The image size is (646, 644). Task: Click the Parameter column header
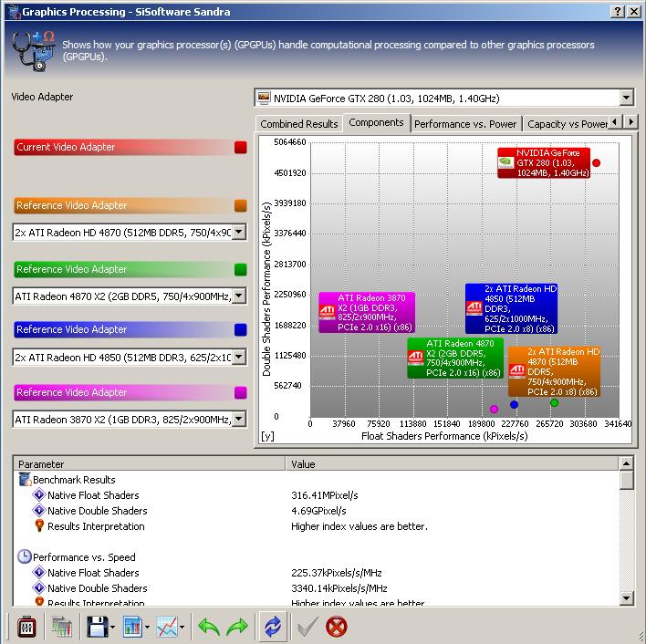[150, 464]
